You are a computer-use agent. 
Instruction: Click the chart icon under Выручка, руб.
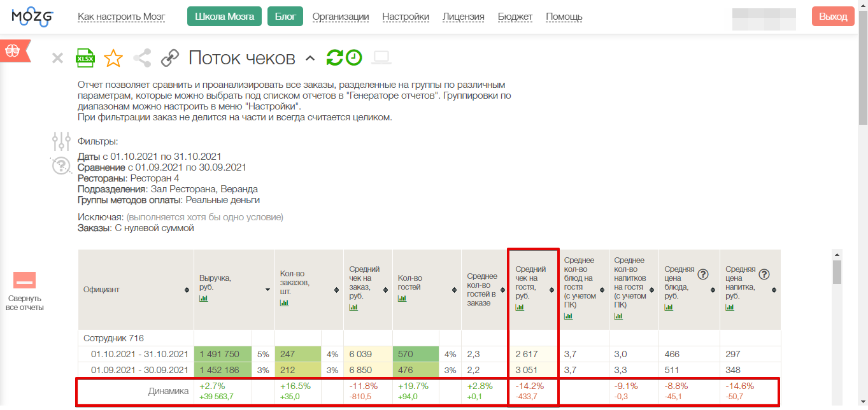click(204, 298)
